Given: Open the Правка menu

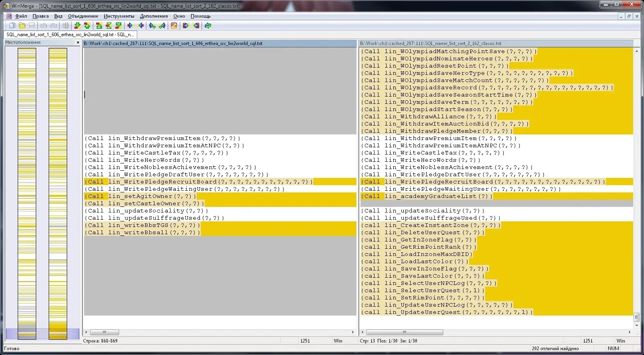Looking at the screenshot, I should tap(41, 16).
